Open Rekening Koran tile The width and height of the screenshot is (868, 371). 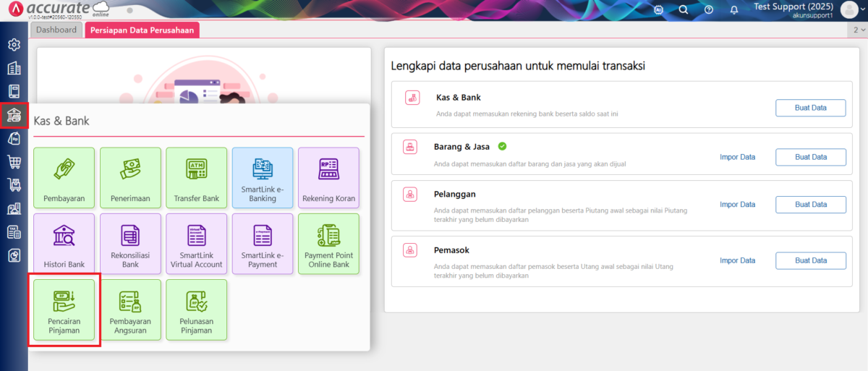pos(328,178)
